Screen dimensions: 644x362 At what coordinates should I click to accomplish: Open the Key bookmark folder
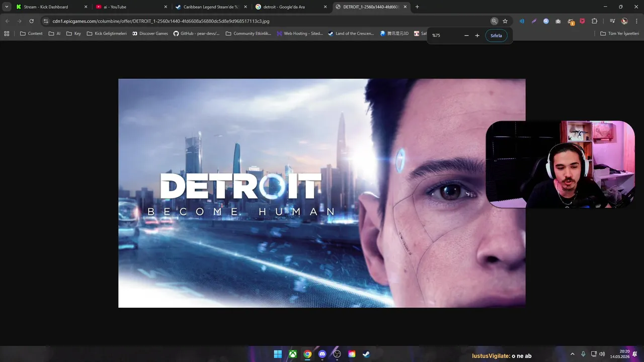point(73,34)
